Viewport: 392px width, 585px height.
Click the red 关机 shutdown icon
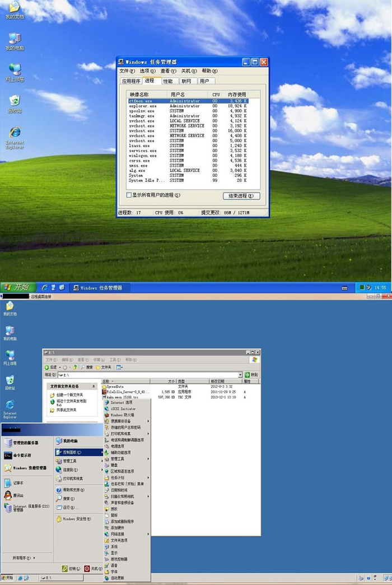[87, 569]
